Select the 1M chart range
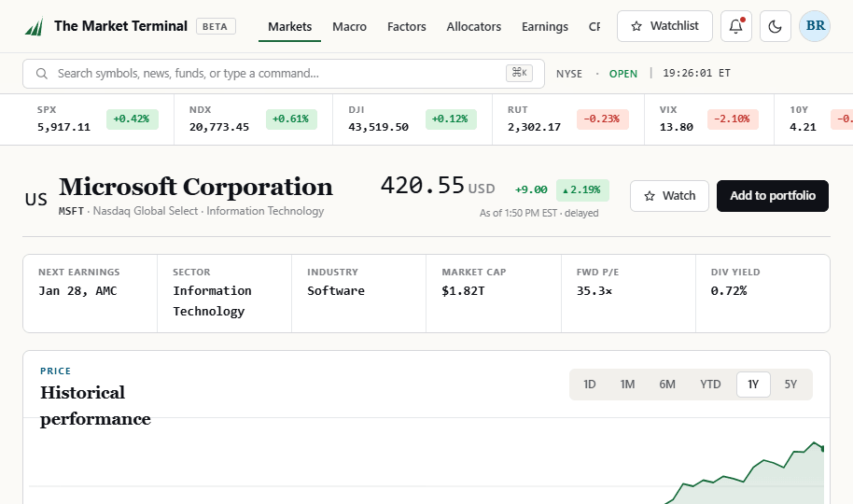This screenshot has height=504, width=853. coord(627,385)
